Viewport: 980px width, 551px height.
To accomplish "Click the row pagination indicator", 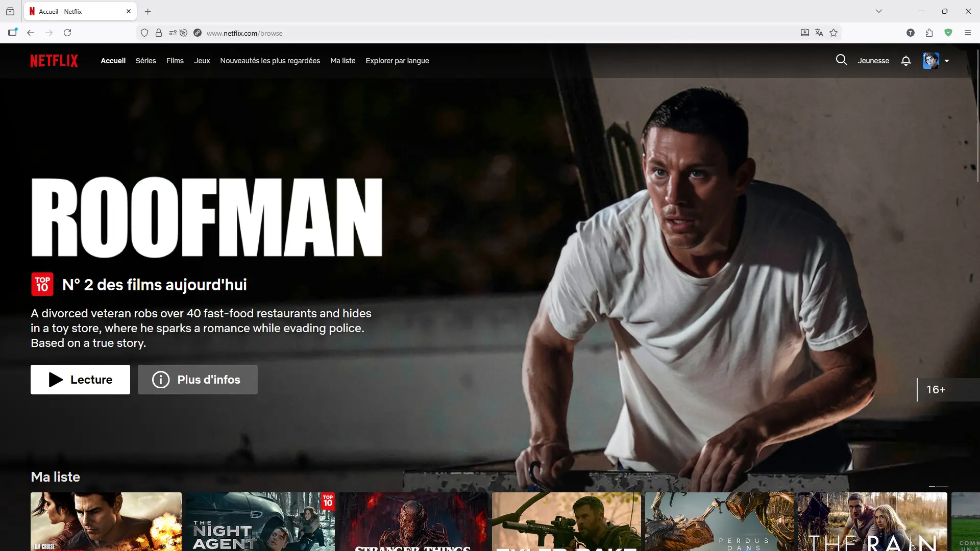I will pyautogui.click(x=938, y=487).
